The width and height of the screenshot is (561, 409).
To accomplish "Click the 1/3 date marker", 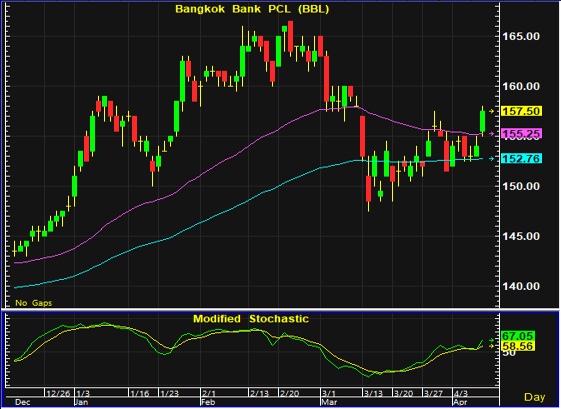I will coord(83,393).
